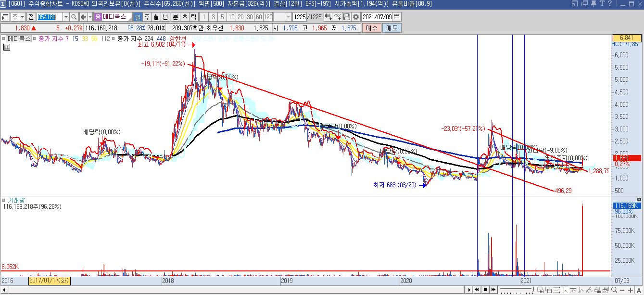Click the line-chart overlay icon left of save
Viewport: 644px width, 295px height.
(x=338, y=17)
